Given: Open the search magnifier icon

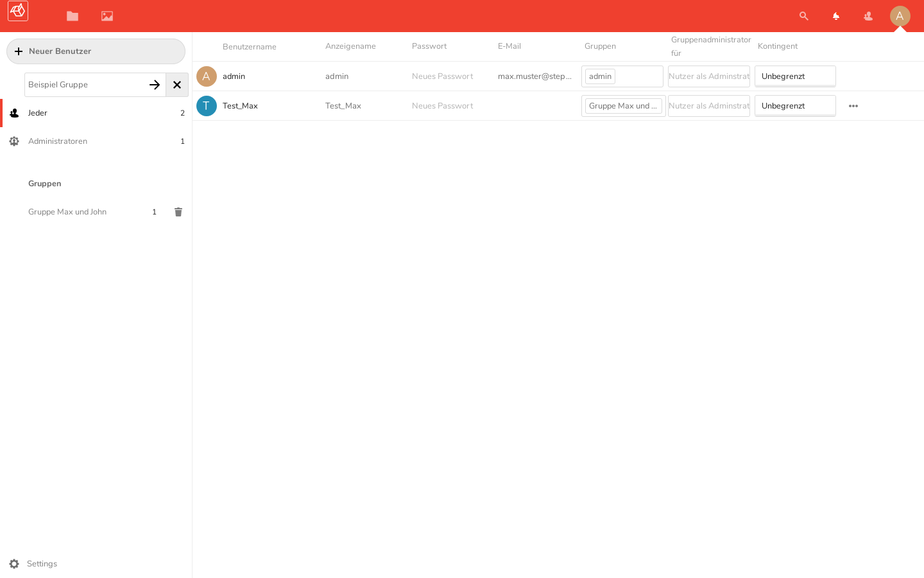Looking at the screenshot, I should pos(804,16).
